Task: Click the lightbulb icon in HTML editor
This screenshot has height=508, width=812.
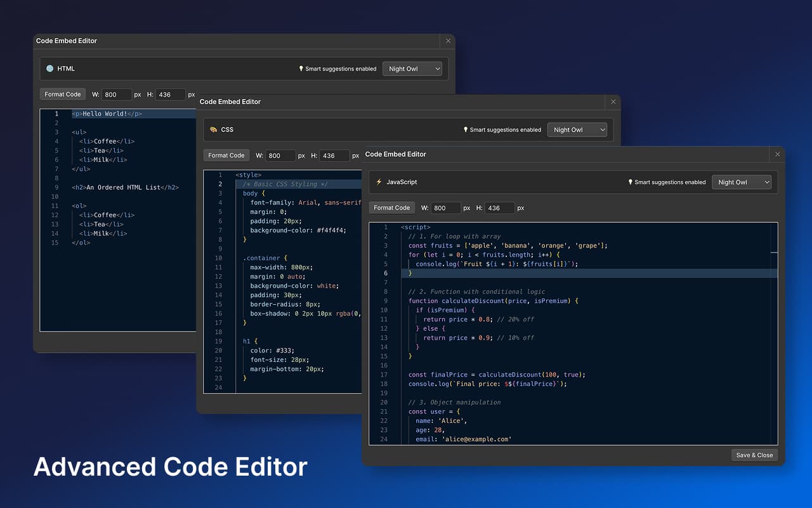Action: [301, 69]
